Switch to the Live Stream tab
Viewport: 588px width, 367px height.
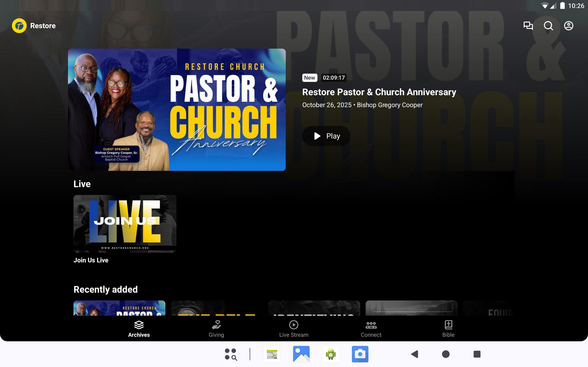(294, 329)
